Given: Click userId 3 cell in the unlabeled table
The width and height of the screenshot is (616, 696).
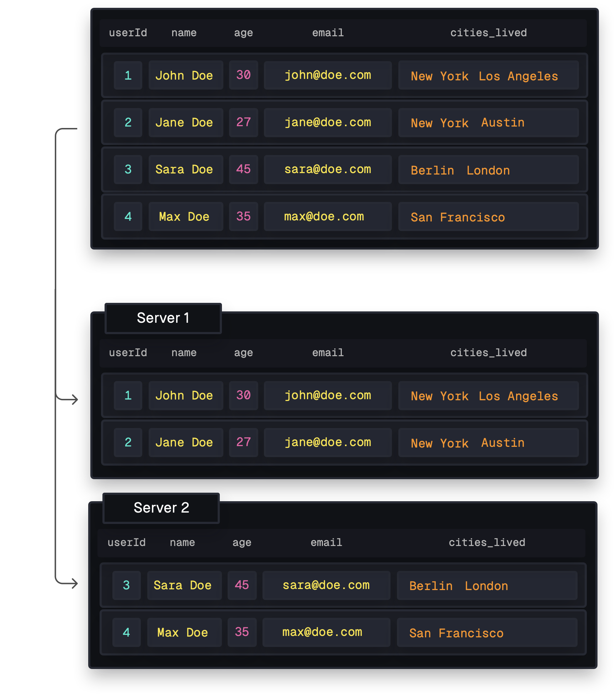Looking at the screenshot, I should tap(128, 170).
